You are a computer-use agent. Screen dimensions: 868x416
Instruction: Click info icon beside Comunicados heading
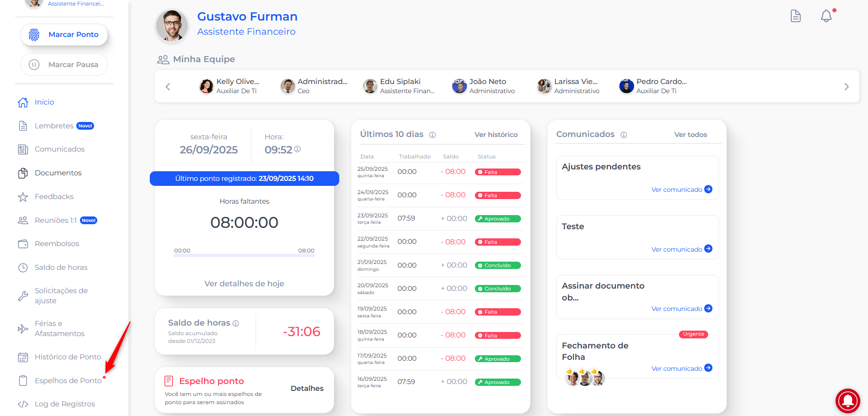coord(624,135)
